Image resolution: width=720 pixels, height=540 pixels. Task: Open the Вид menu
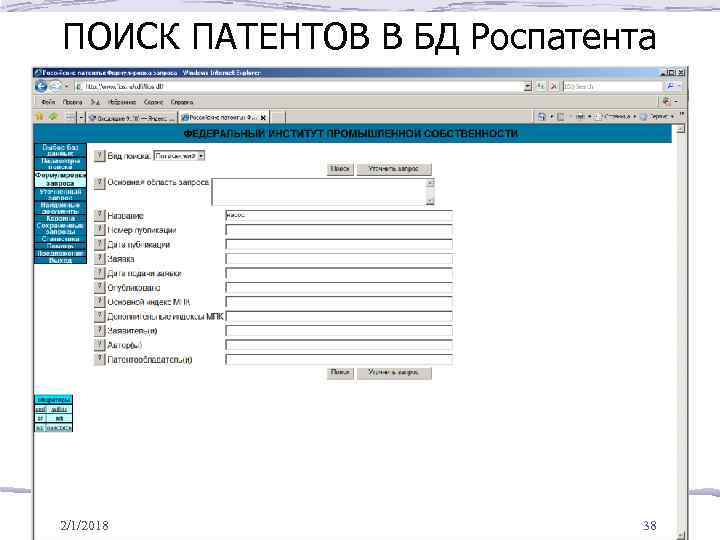(x=95, y=102)
